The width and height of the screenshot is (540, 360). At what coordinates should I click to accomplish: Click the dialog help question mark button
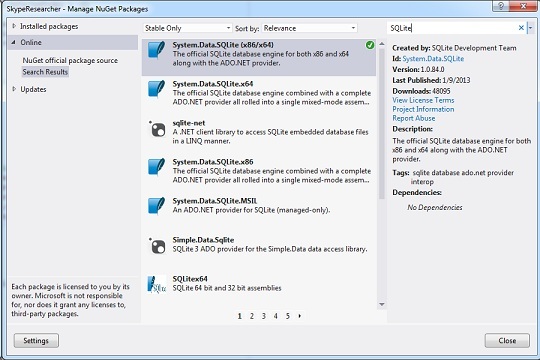click(501, 6)
